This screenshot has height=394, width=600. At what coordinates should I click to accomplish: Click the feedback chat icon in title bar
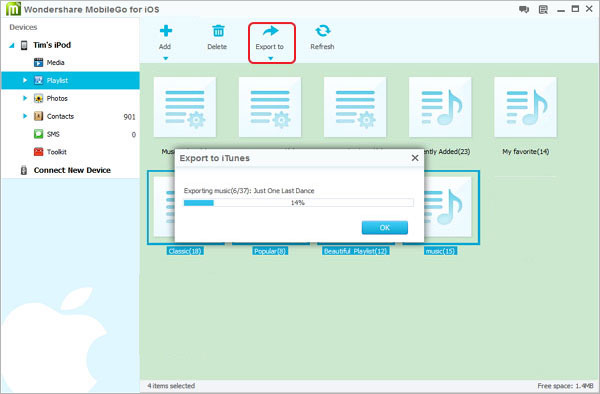point(524,9)
